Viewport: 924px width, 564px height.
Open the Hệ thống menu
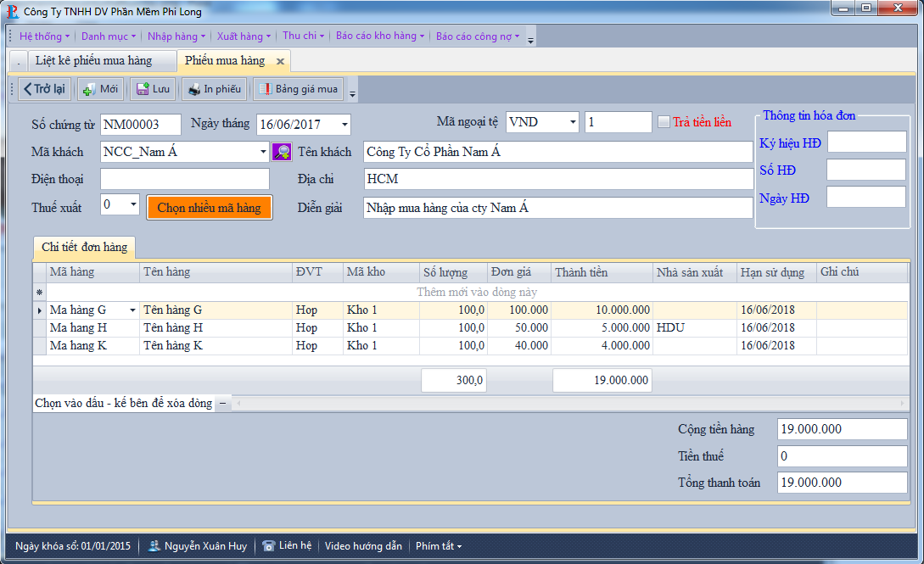[x=45, y=36]
